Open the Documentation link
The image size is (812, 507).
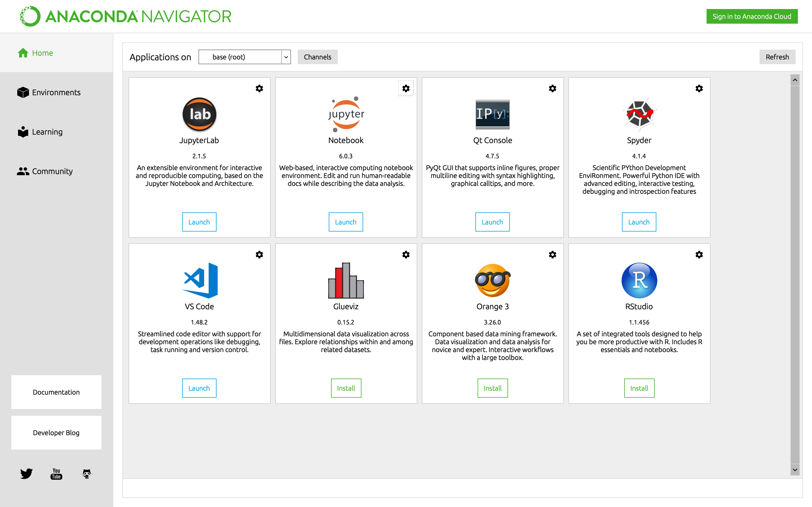pyautogui.click(x=56, y=392)
